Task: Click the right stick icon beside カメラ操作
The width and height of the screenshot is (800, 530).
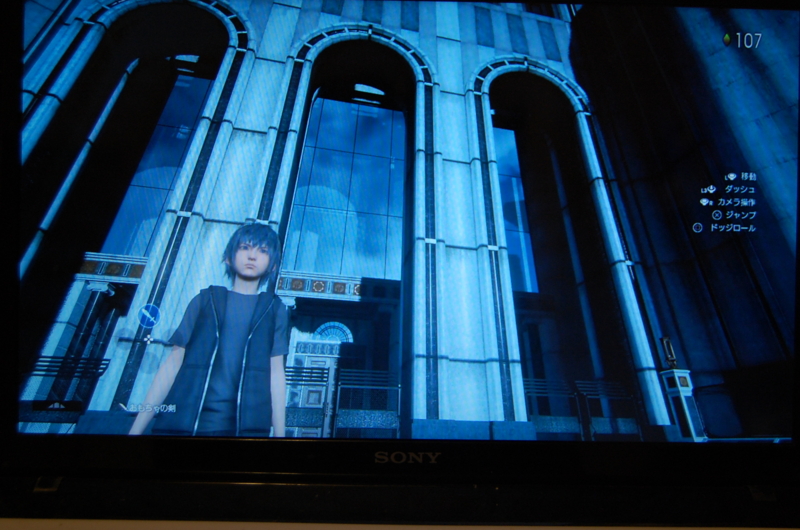Action: point(706,202)
